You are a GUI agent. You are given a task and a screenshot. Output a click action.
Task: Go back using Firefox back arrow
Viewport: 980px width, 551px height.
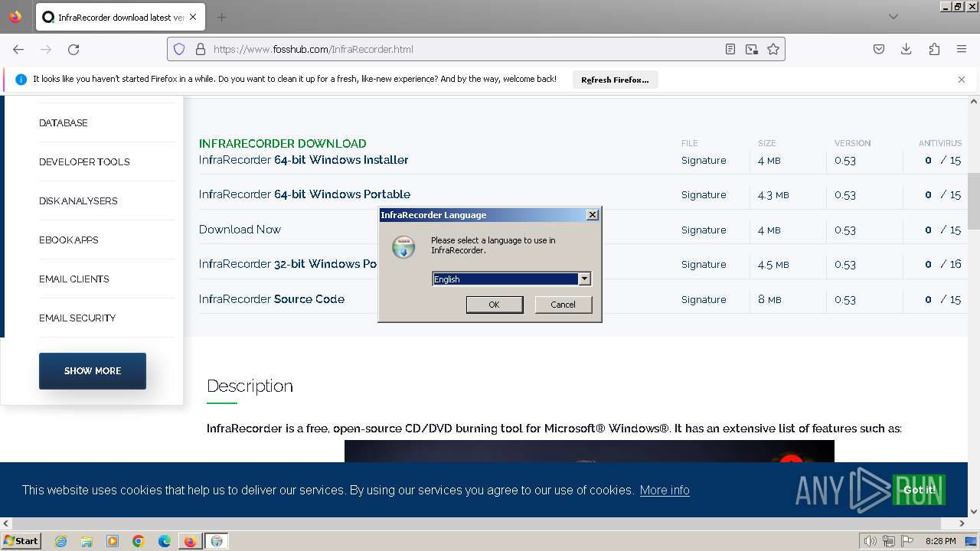tap(18, 49)
